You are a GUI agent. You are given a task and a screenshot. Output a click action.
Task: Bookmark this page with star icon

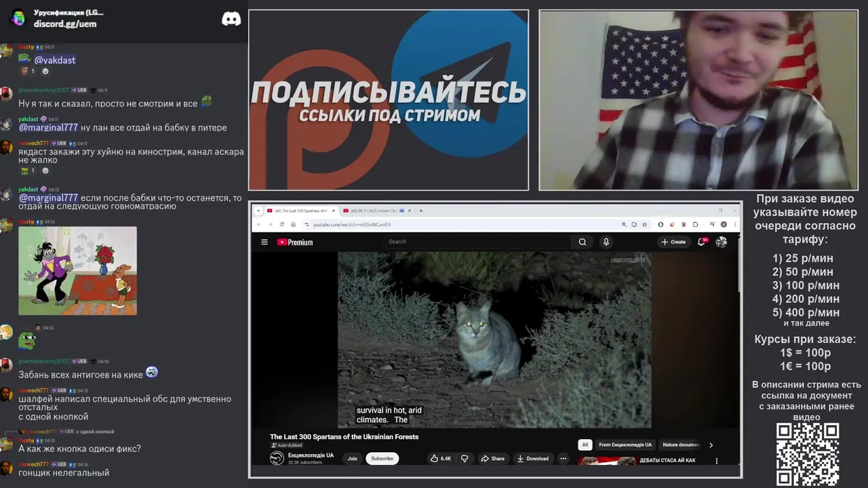(x=644, y=224)
